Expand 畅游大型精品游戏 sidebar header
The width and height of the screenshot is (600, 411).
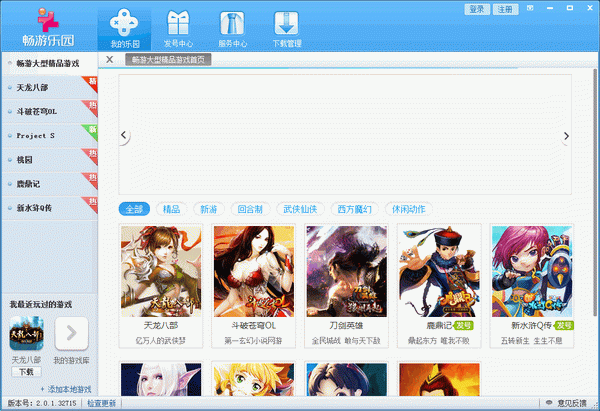pyautogui.click(x=49, y=63)
